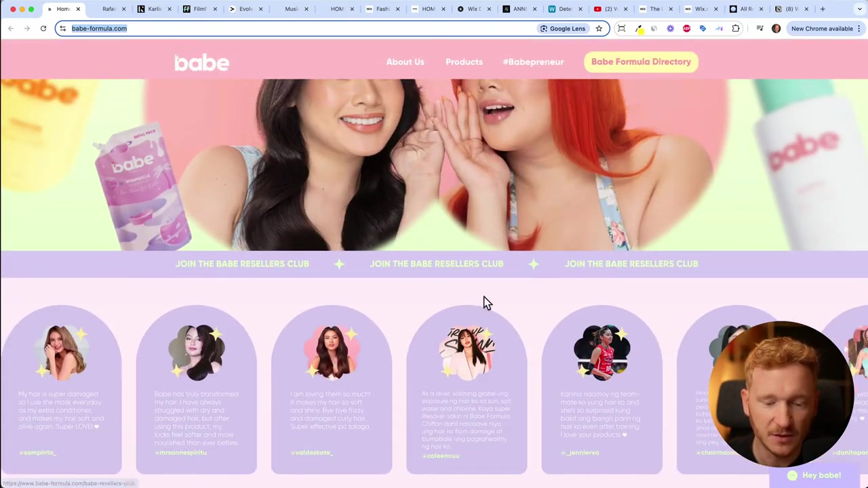Switch to the Evolv tab

244,9
